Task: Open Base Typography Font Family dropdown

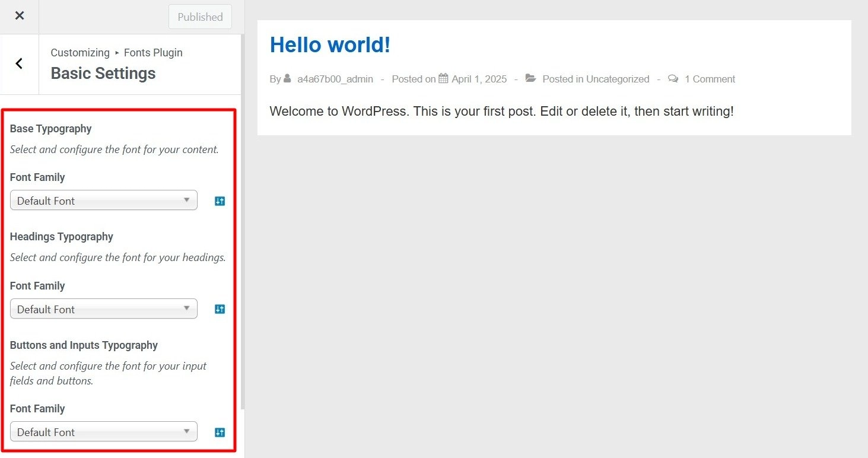Action: tap(104, 201)
